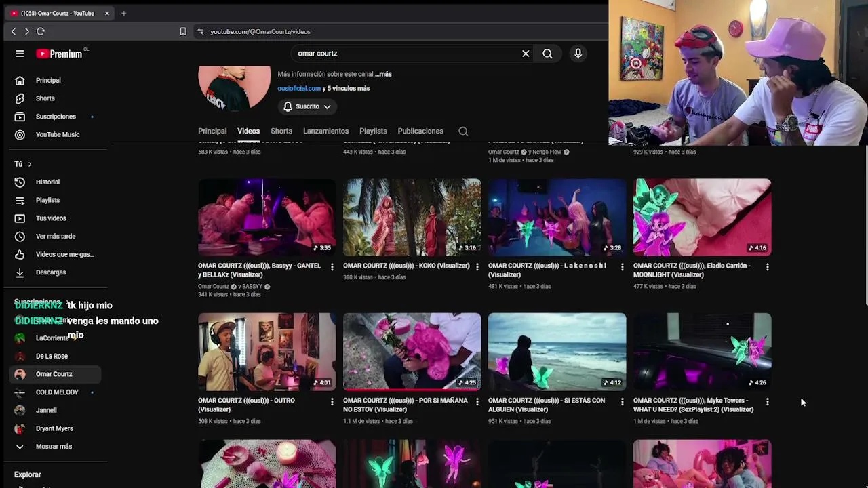Close the Omar Courtz browser tab
This screenshot has width=868, height=488.
pos(106,13)
